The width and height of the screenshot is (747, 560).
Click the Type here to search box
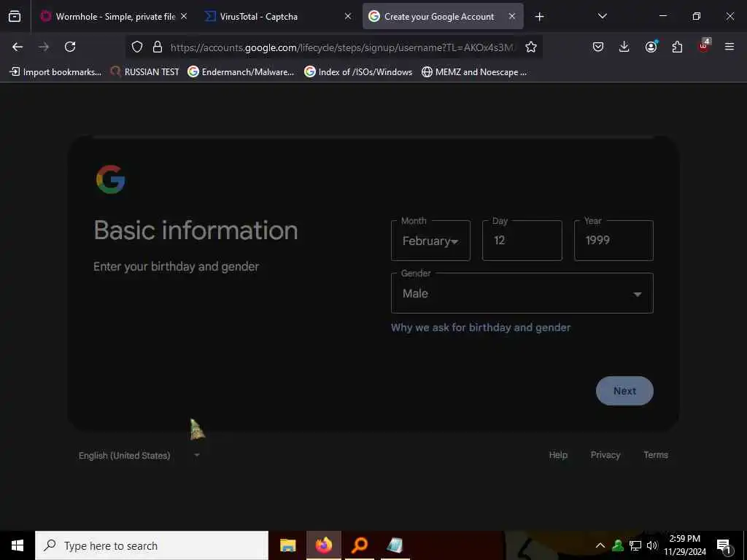click(x=152, y=545)
